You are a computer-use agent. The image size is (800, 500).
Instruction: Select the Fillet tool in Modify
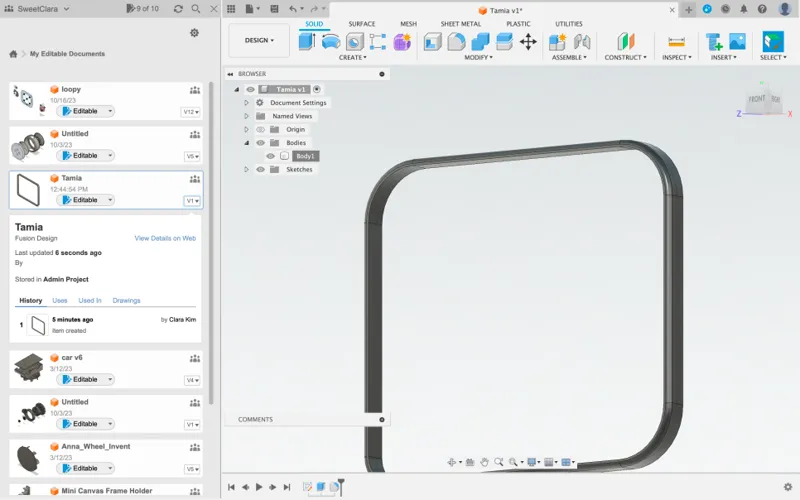pos(456,42)
